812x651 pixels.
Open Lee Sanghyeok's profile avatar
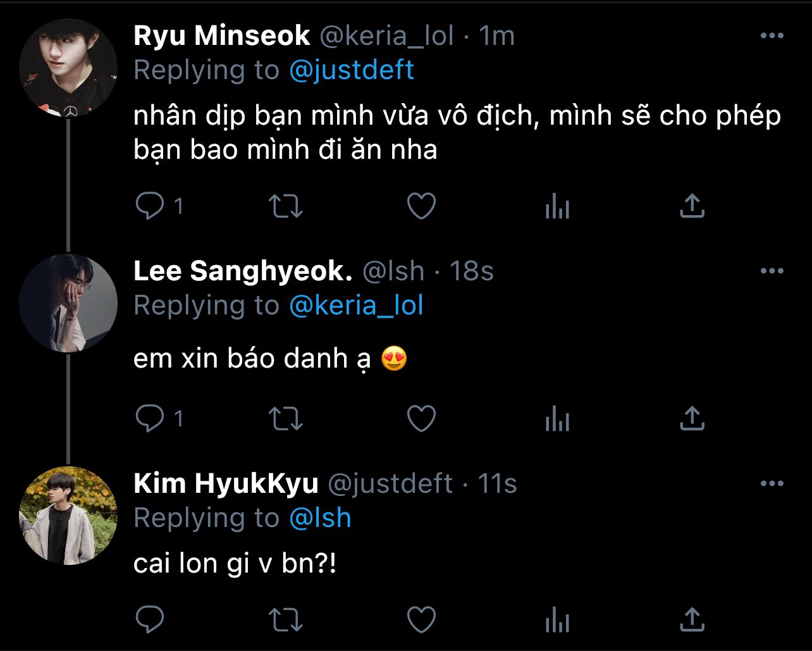(x=68, y=303)
